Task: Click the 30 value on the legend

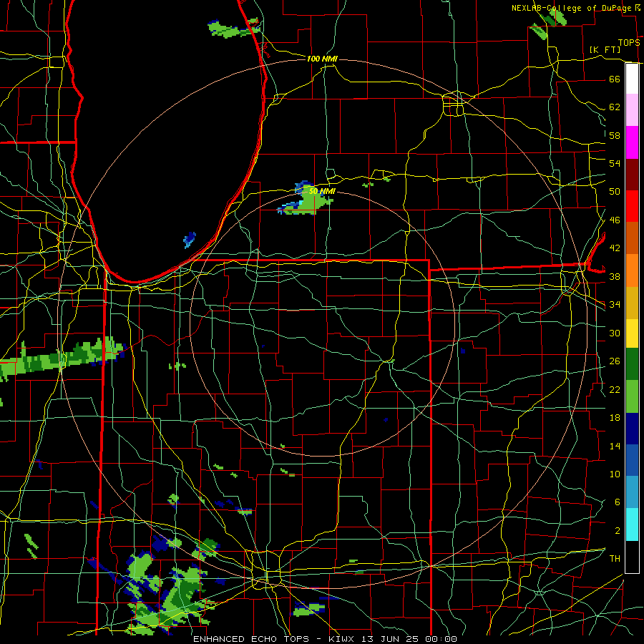Action: [x=615, y=333]
